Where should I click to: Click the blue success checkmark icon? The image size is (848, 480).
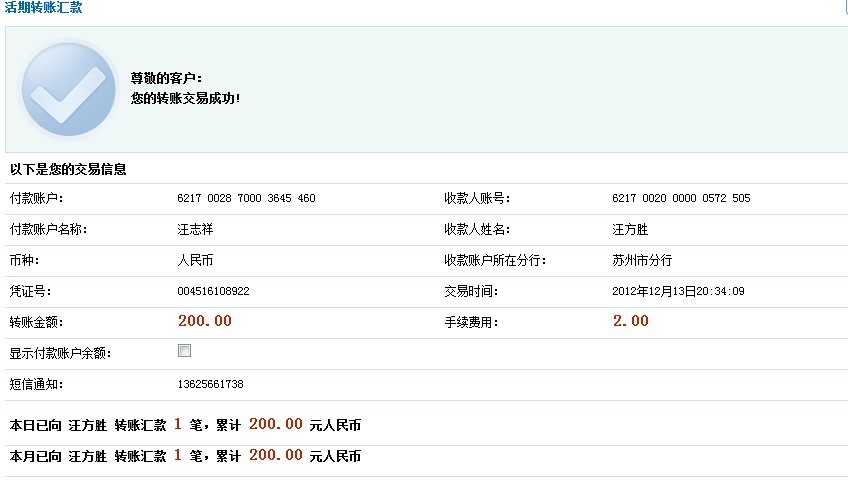point(68,89)
